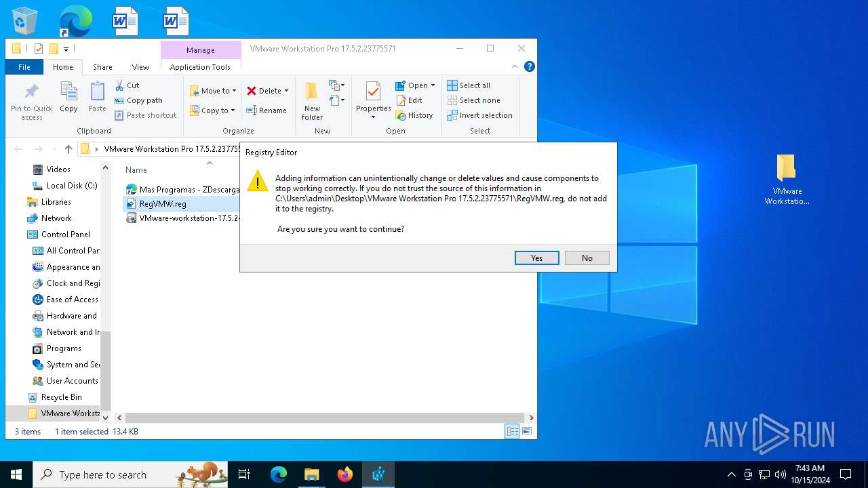The height and width of the screenshot is (488, 868).
Task: Switch to the Share ribbon tab
Action: tap(102, 67)
